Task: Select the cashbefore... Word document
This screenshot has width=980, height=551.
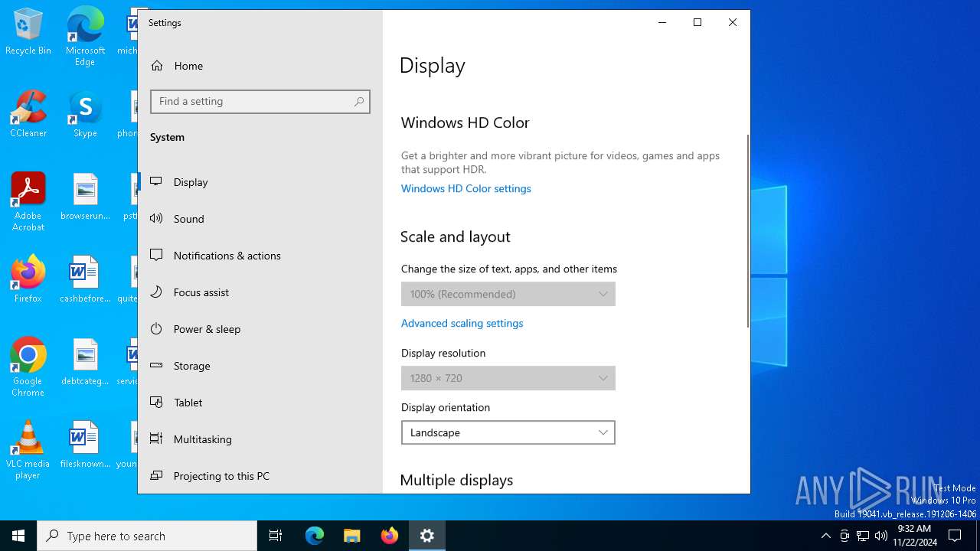Action: (x=85, y=279)
